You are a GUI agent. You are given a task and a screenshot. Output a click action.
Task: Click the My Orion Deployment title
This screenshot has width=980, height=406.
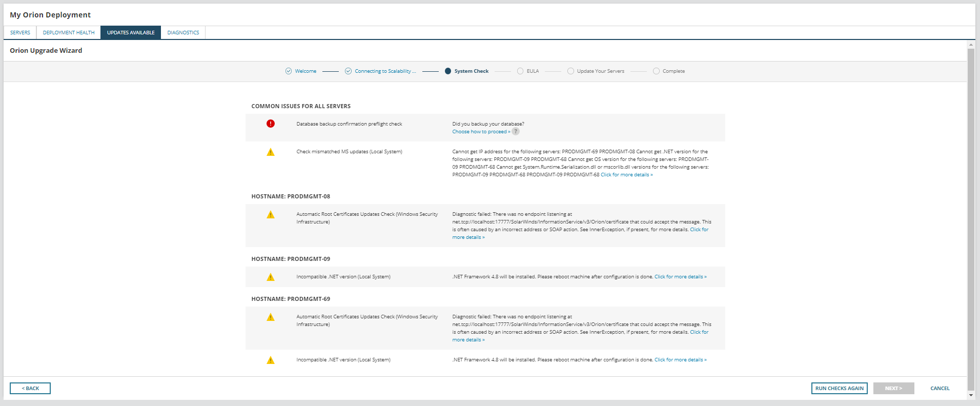(50, 15)
